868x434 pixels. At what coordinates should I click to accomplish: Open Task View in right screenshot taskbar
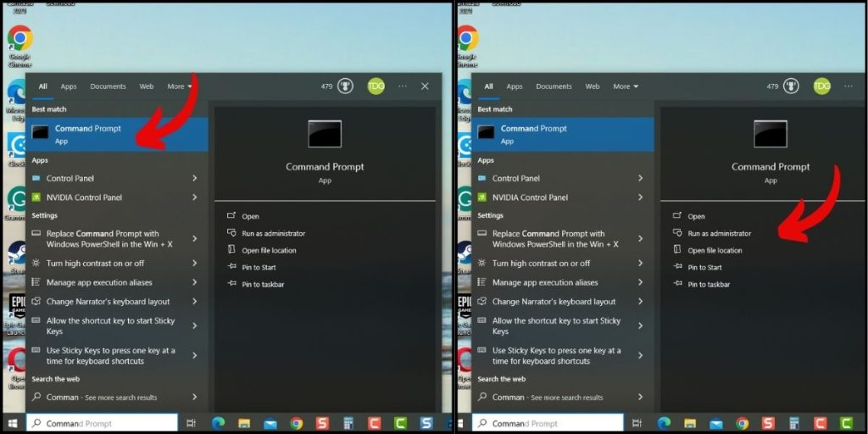point(637,424)
